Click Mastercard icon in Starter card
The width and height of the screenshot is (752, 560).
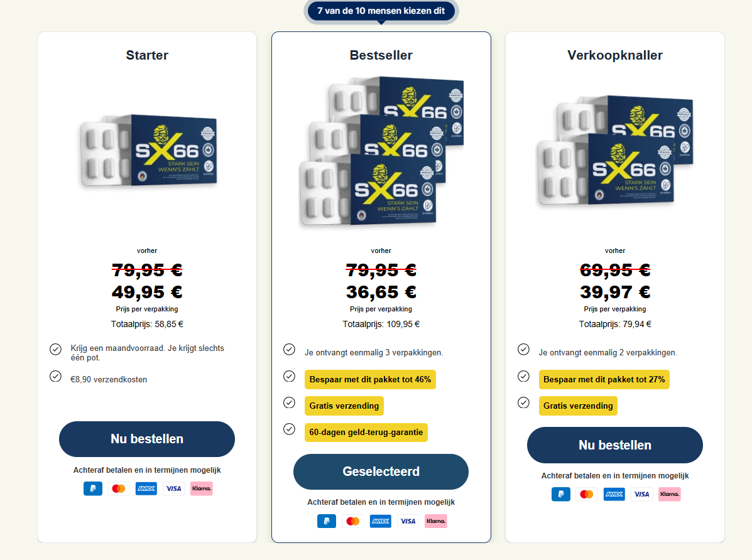[119, 488]
